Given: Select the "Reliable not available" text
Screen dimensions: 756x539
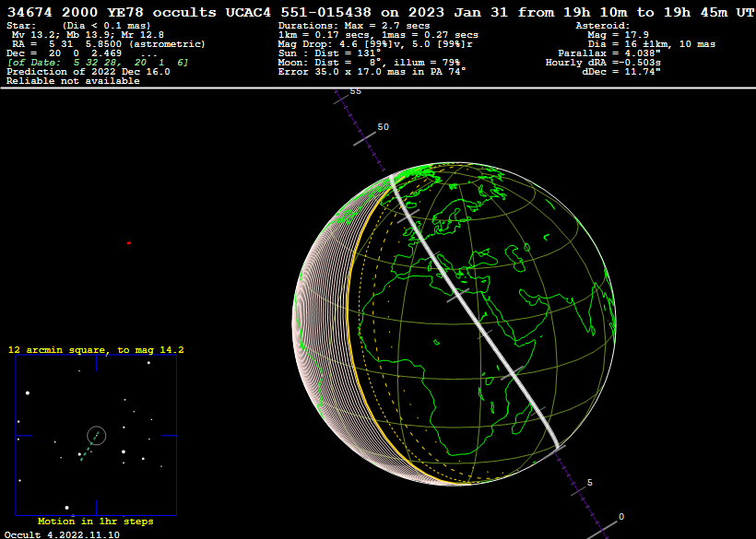Looking at the screenshot, I should tap(73, 81).
